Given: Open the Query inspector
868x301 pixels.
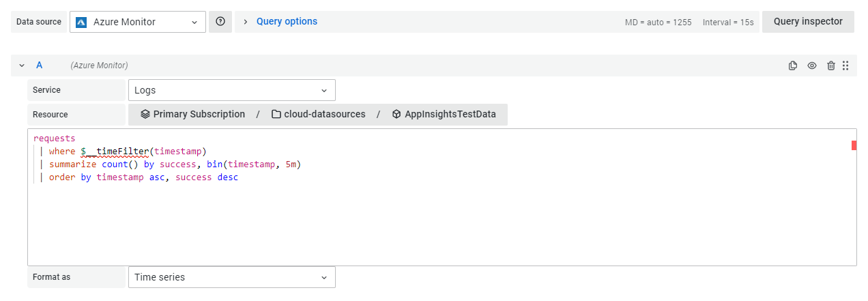Looking at the screenshot, I should point(808,22).
